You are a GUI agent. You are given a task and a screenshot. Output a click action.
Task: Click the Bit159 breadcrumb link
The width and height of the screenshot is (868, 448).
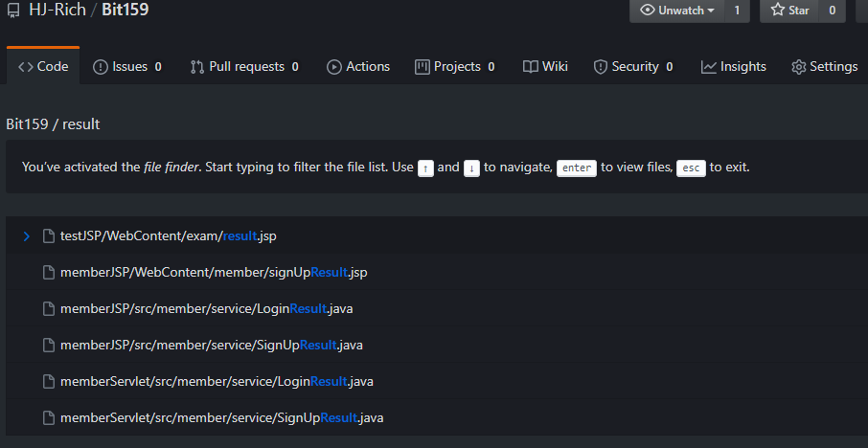27,123
